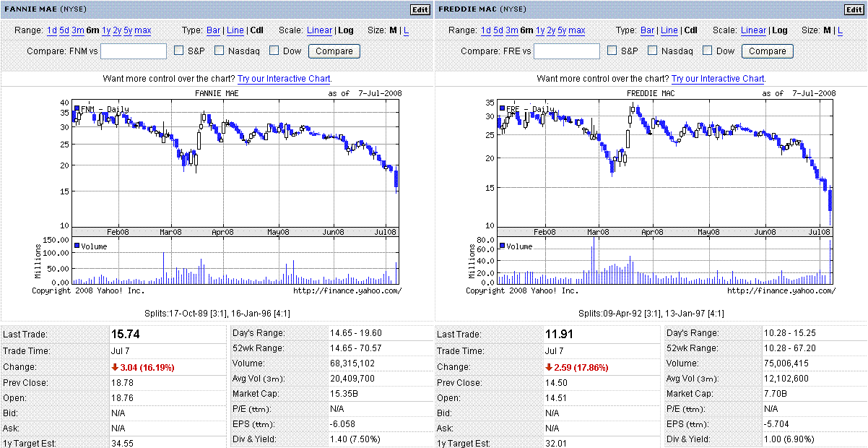Toggle S&P checkbox in Freddie Mac panel
Screen dimensions: 868x448
pos(613,51)
